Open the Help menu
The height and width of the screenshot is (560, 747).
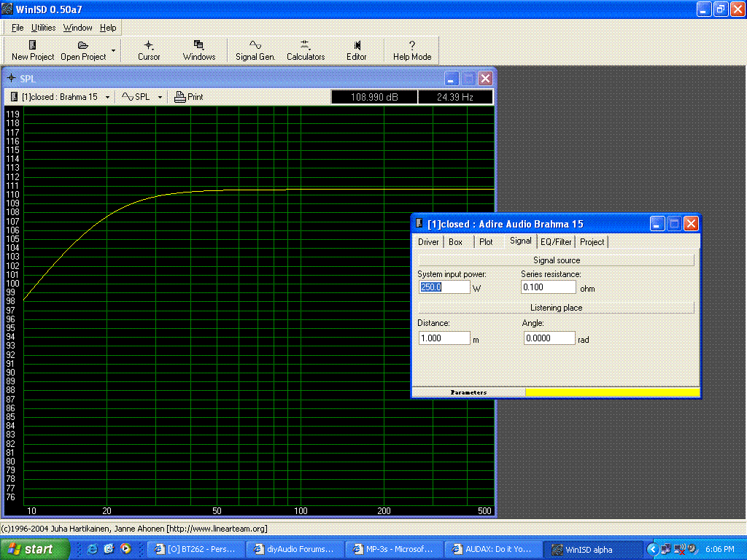[108, 28]
